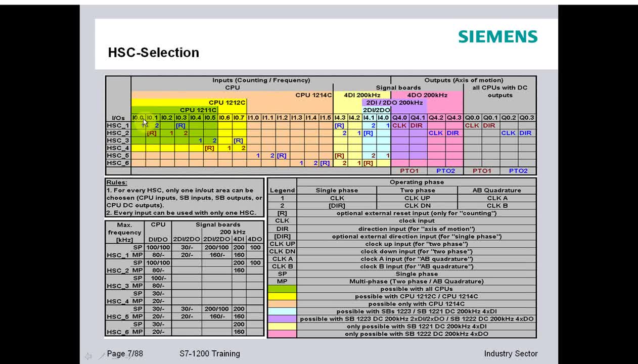The height and width of the screenshot is (364, 638).
Task: Click the 'CPU 1212C' header band label
Action: click(x=227, y=103)
